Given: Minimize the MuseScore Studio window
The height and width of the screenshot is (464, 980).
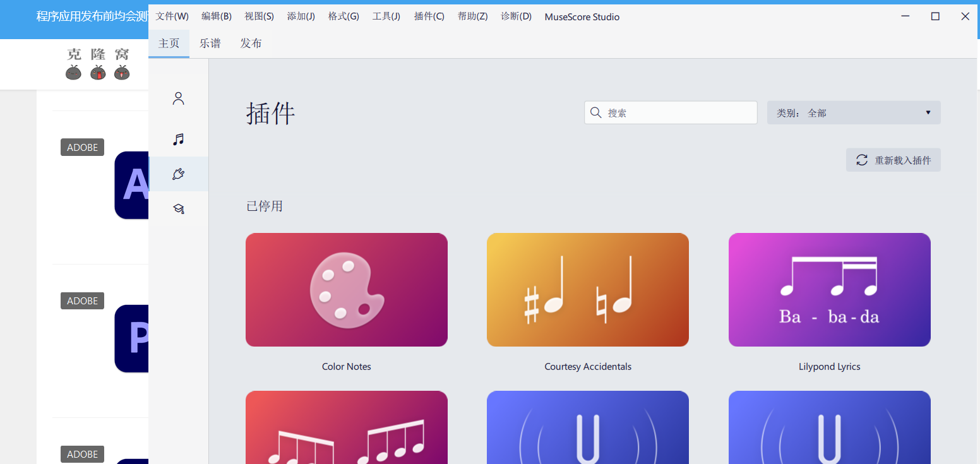Looking at the screenshot, I should coord(905,16).
